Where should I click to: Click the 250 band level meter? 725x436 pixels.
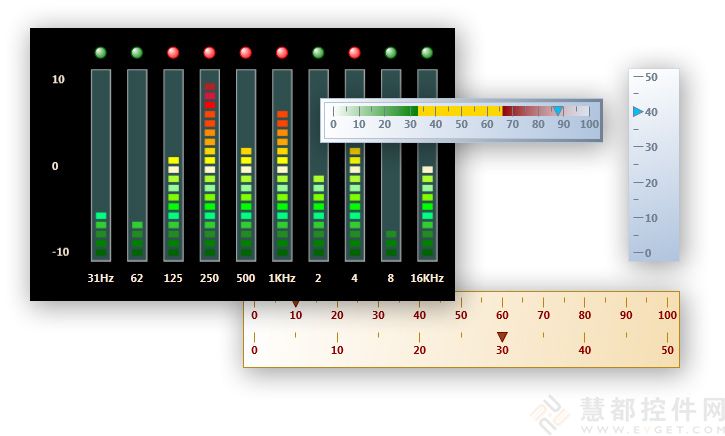pos(209,165)
